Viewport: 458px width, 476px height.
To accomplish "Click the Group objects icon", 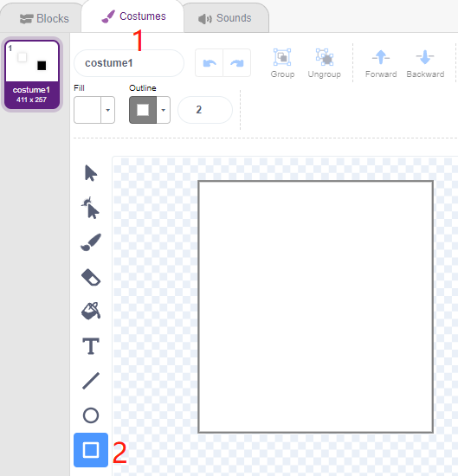I will 282,63.
